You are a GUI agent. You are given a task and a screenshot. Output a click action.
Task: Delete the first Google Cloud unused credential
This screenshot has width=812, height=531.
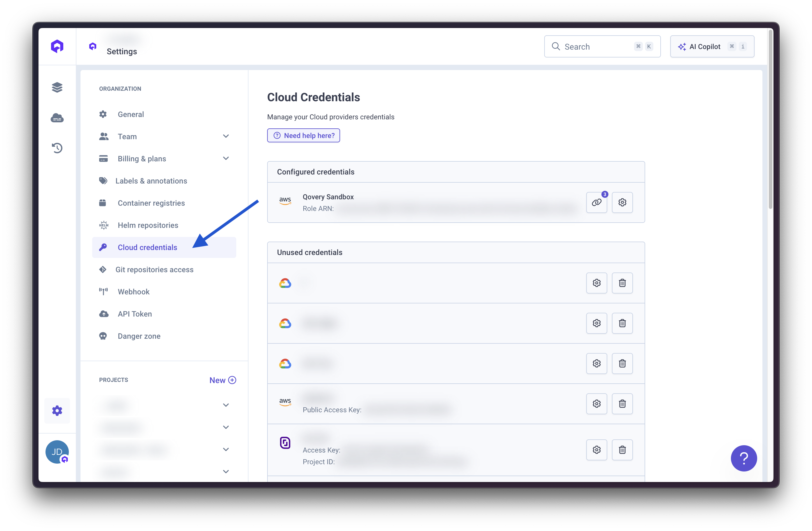622,283
